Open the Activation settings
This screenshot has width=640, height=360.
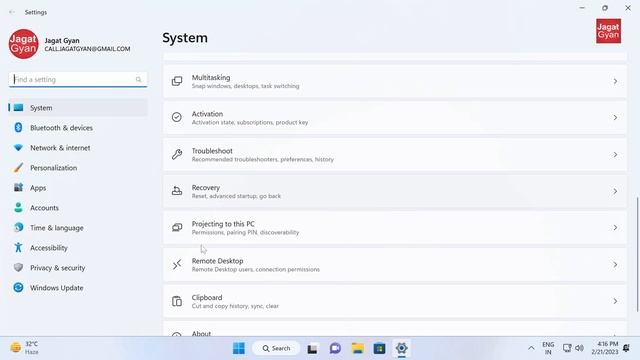395,118
